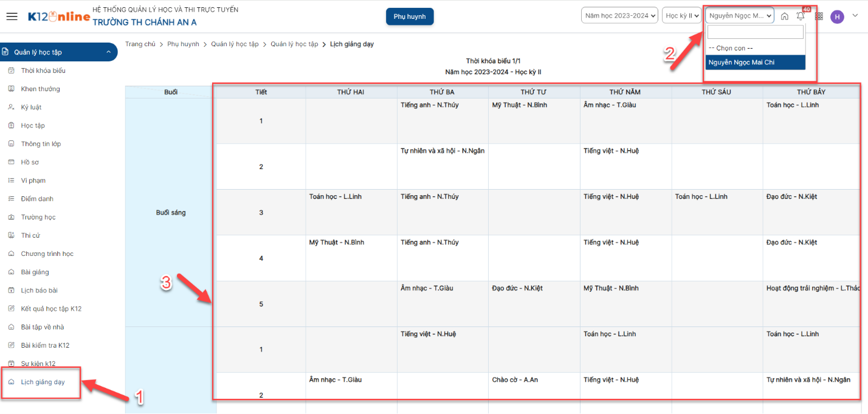This screenshot has width=868, height=414.
Task: Click the K12Online logo
Action: click(x=58, y=17)
